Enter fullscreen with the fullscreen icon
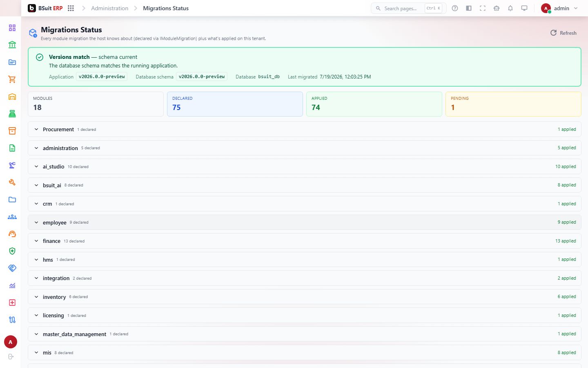Viewport: 588px width, 368px height. pyautogui.click(x=483, y=8)
